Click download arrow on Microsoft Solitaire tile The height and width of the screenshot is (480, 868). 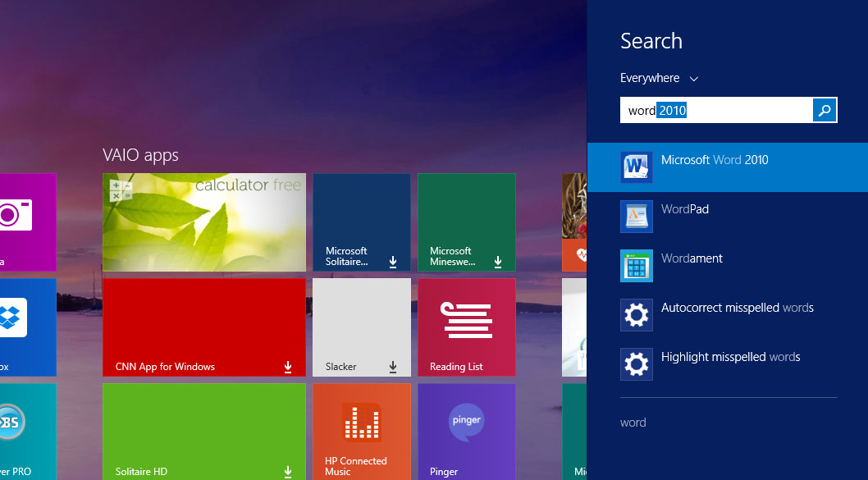coord(392,262)
